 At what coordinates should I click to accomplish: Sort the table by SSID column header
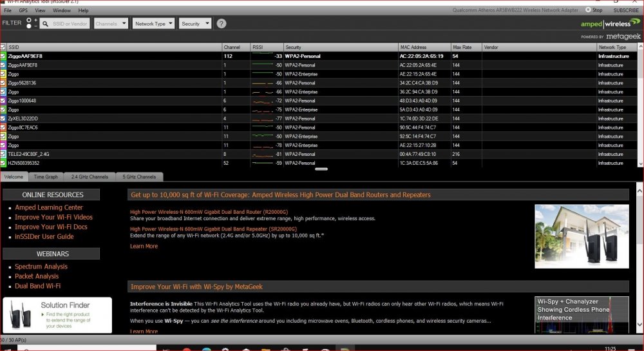click(x=114, y=47)
